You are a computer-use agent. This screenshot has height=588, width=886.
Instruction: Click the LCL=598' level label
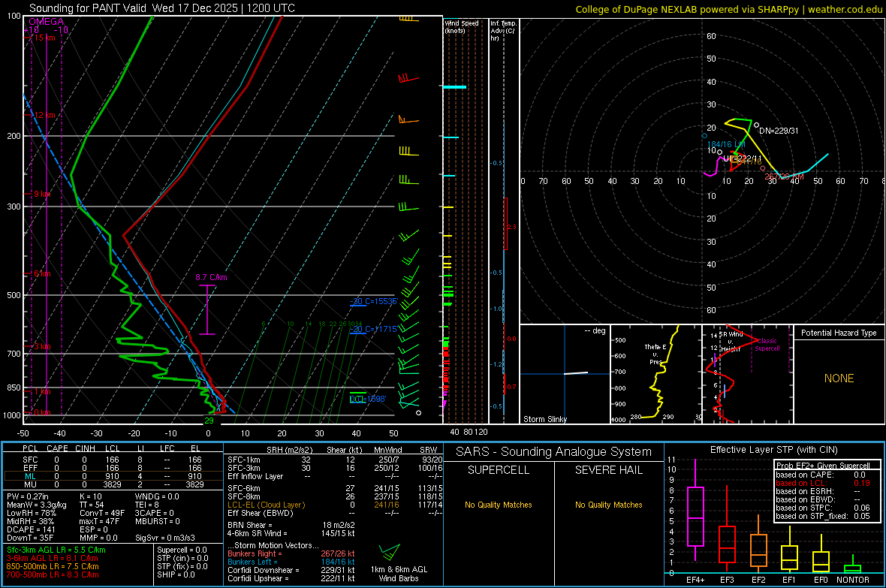[x=368, y=399]
